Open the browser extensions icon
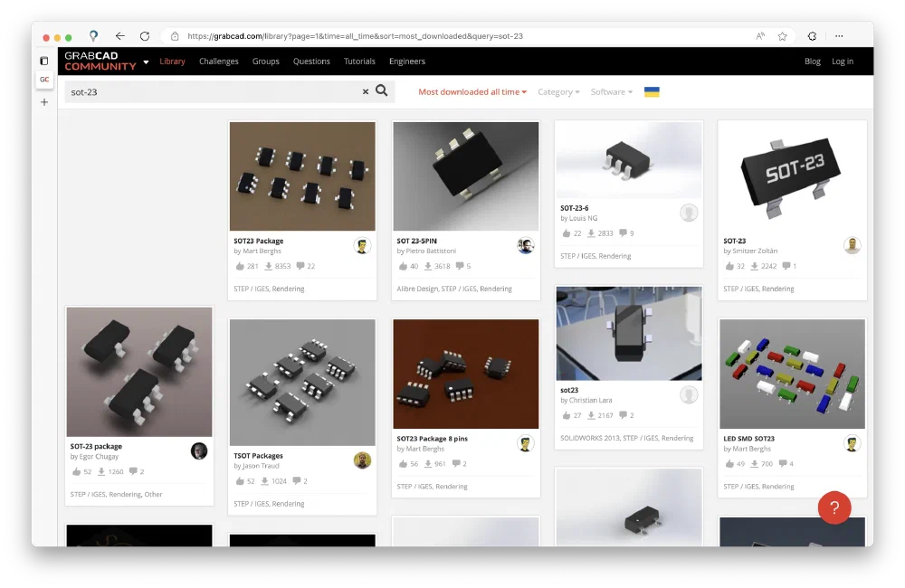Viewport: 905px width, 588px height. (812, 36)
